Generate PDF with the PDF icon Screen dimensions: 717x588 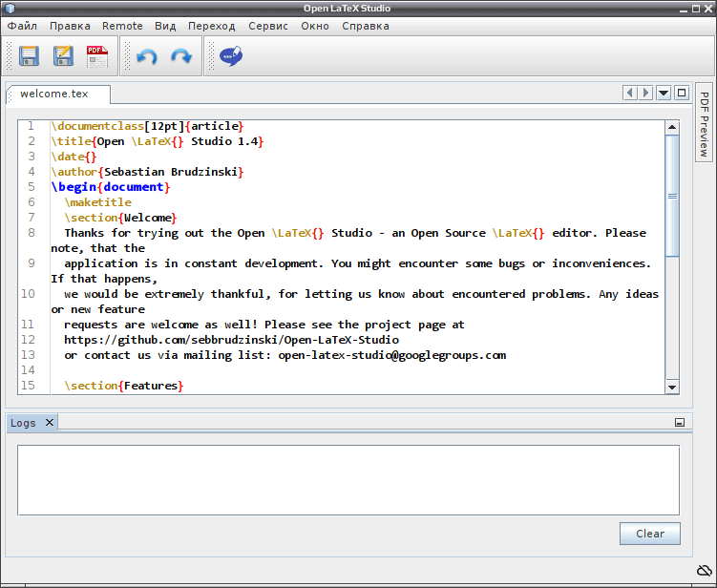pyautogui.click(x=97, y=56)
